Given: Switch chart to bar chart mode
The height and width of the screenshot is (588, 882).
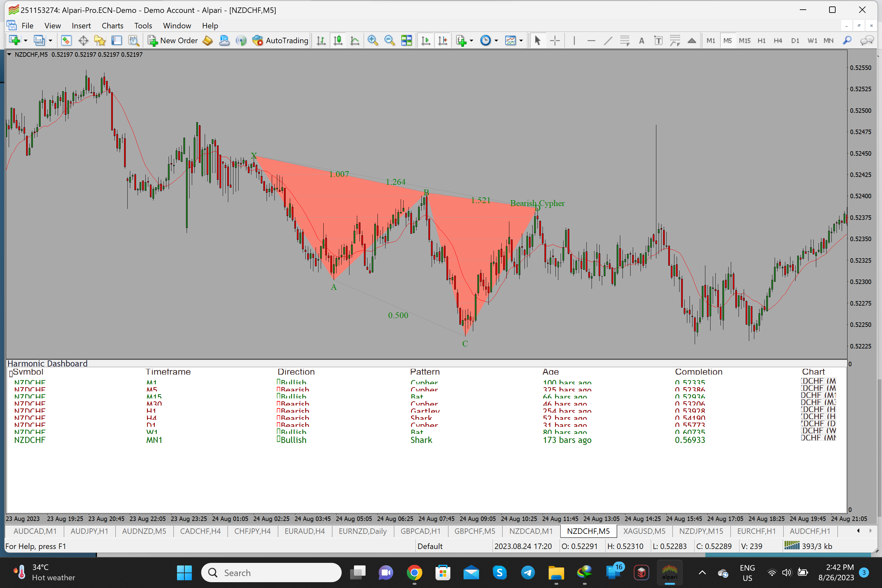Looking at the screenshot, I should (321, 41).
